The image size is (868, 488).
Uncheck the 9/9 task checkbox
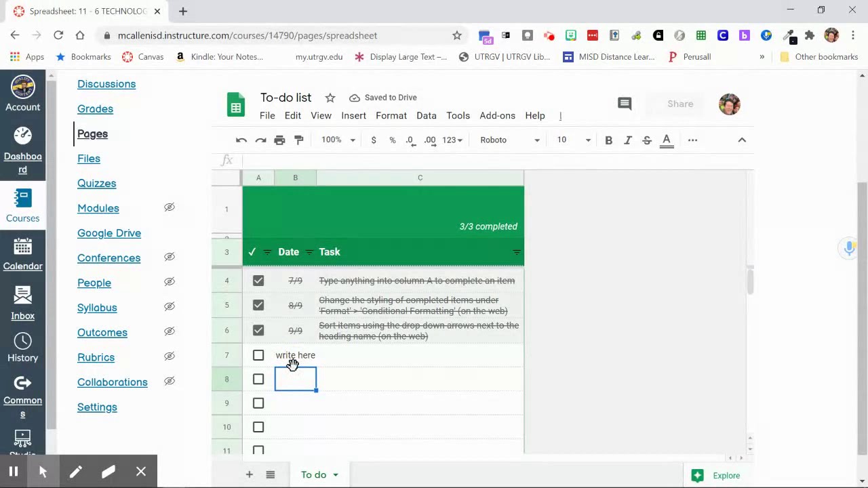click(258, 330)
